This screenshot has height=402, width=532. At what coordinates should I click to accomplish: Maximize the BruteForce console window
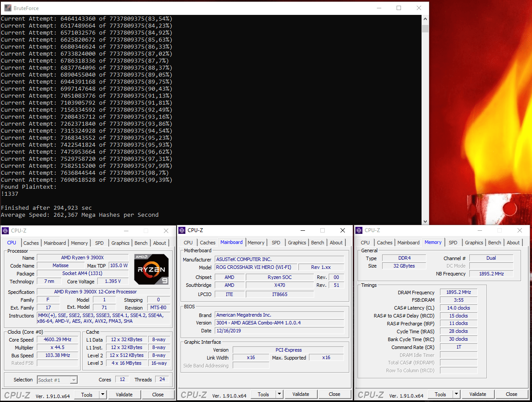point(399,8)
